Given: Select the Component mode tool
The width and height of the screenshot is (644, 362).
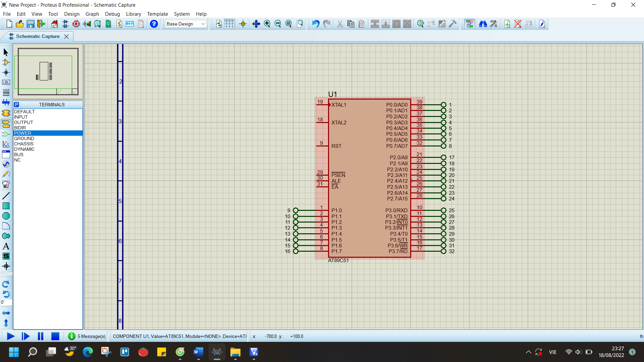Looking at the screenshot, I should click(x=6, y=62).
